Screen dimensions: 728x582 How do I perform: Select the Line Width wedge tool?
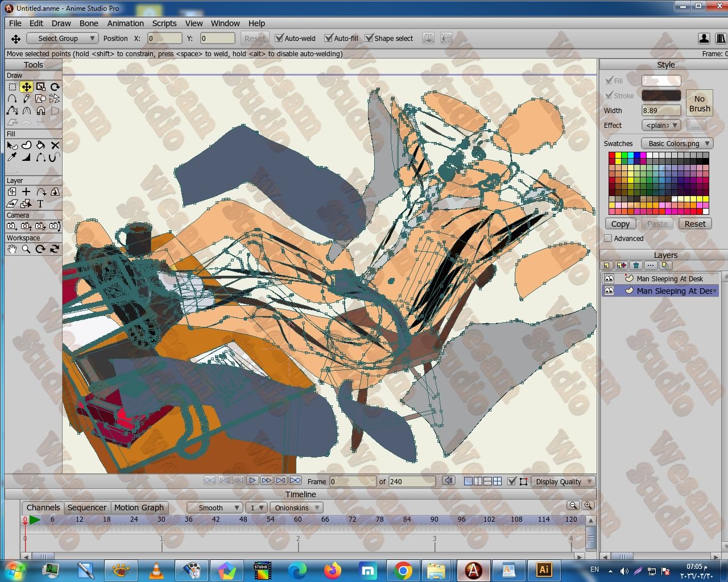pyautogui.click(x=26, y=157)
